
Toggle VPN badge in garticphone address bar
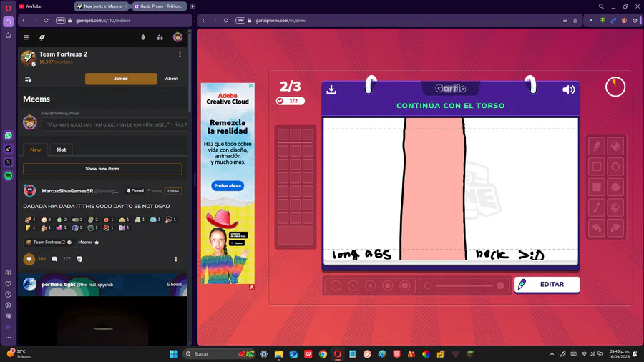[x=240, y=21]
